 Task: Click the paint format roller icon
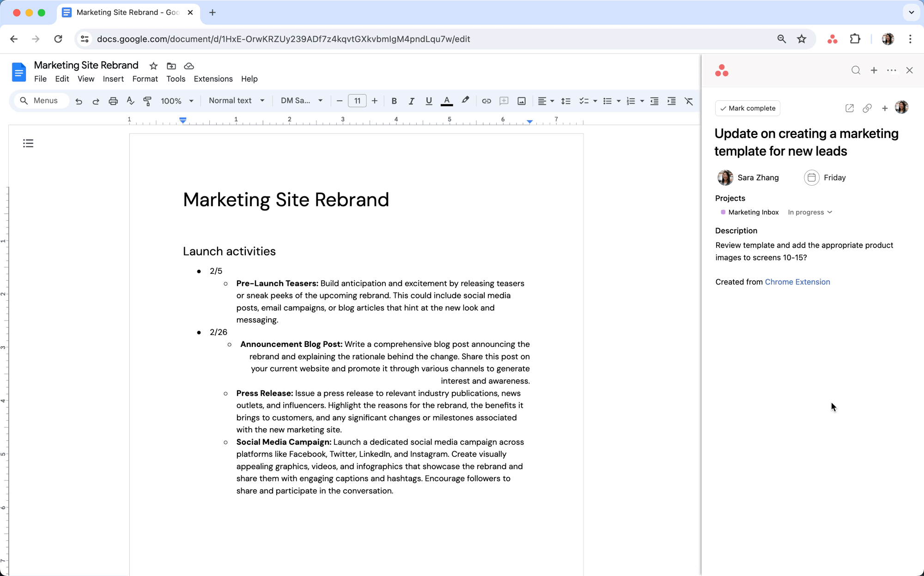coord(147,101)
